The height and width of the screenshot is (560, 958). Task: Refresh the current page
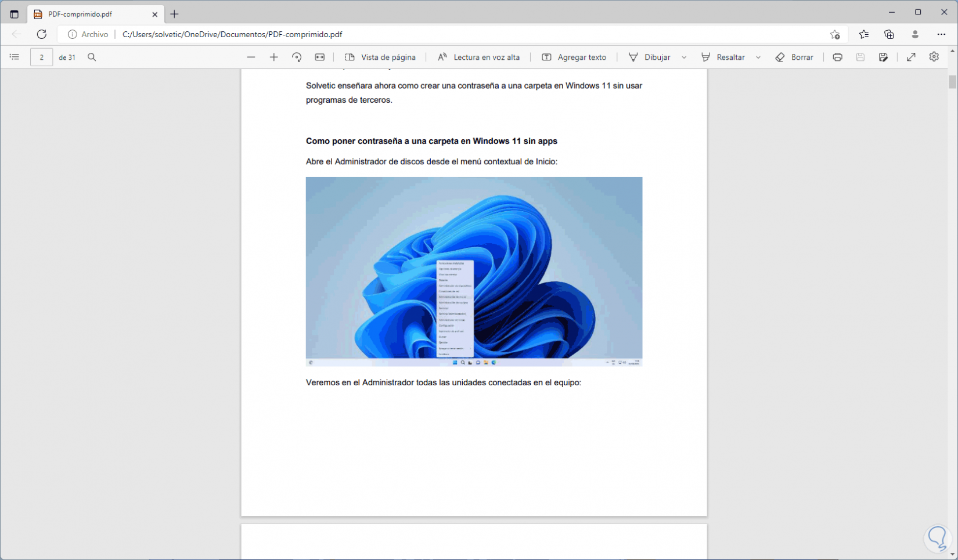tap(42, 34)
